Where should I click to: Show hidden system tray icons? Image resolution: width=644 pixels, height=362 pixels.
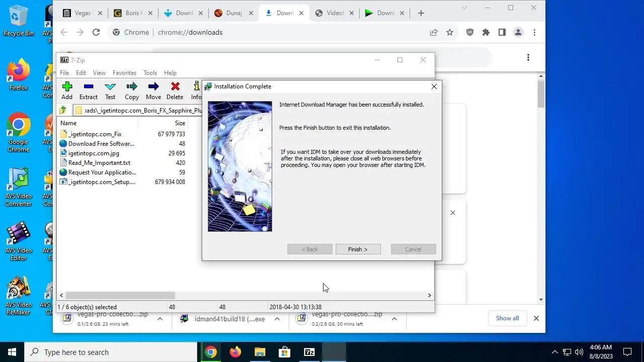(555, 352)
